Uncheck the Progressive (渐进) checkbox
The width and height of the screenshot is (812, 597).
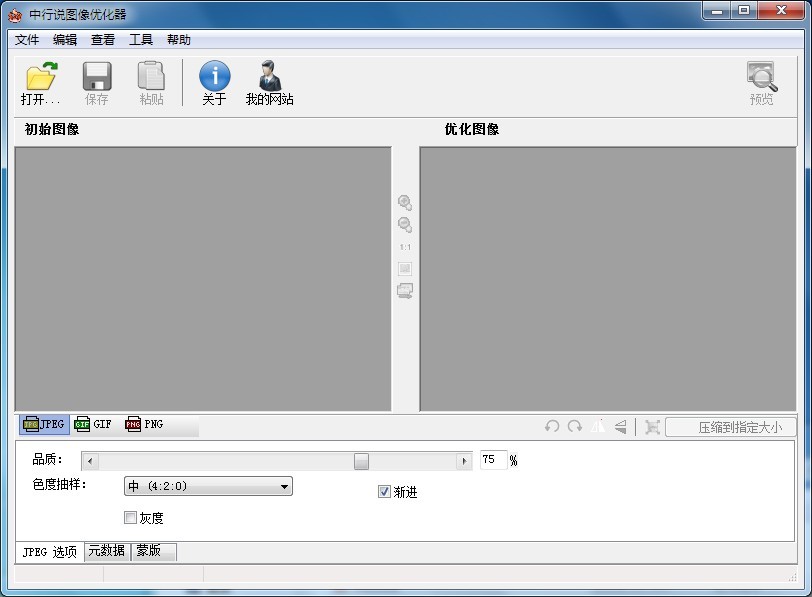[x=384, y=492]
